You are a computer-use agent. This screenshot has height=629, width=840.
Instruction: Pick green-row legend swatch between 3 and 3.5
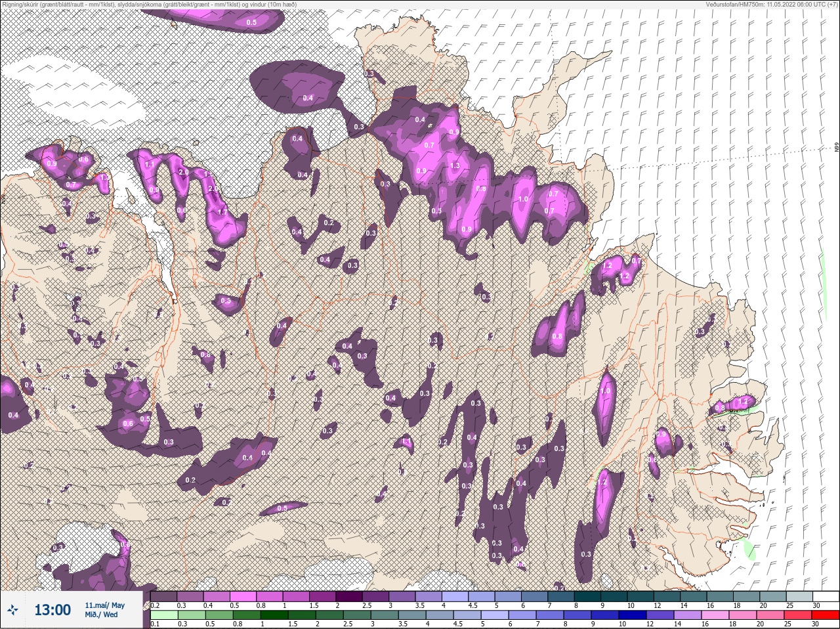tap(385, 615)
